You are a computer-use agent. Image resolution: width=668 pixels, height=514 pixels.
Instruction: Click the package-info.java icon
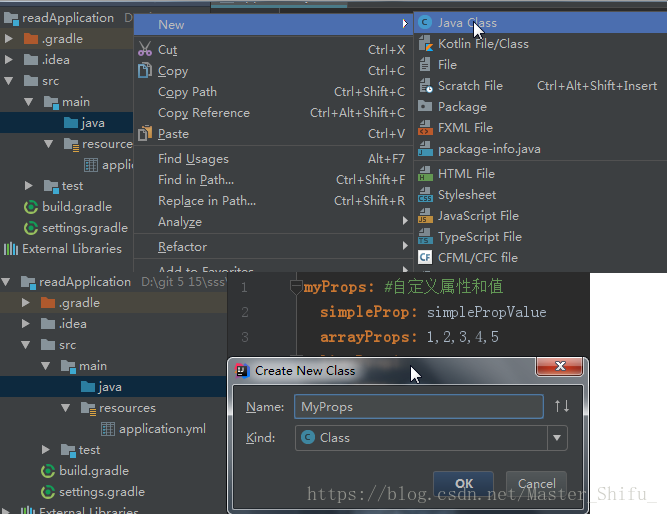click(425, 149)
